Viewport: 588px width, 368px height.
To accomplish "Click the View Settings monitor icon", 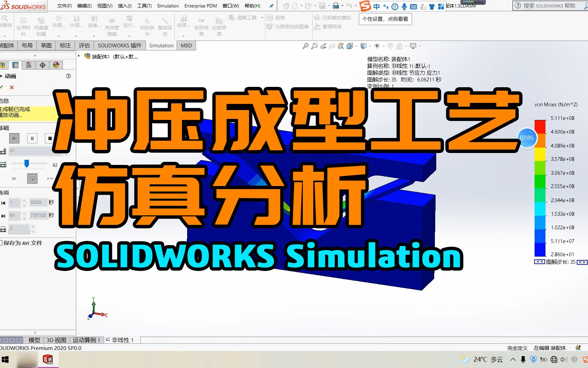I will click(413, 46).
